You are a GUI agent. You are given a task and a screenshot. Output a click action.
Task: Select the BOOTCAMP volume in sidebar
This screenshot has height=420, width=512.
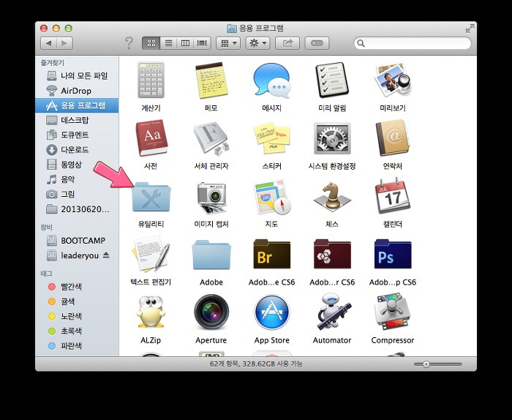click(x=77, y=241)
